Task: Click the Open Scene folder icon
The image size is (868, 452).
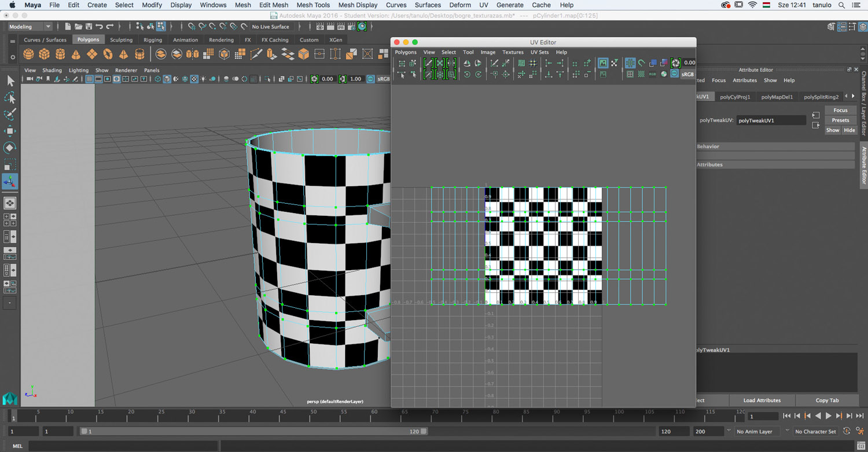Action: [78, 27]
